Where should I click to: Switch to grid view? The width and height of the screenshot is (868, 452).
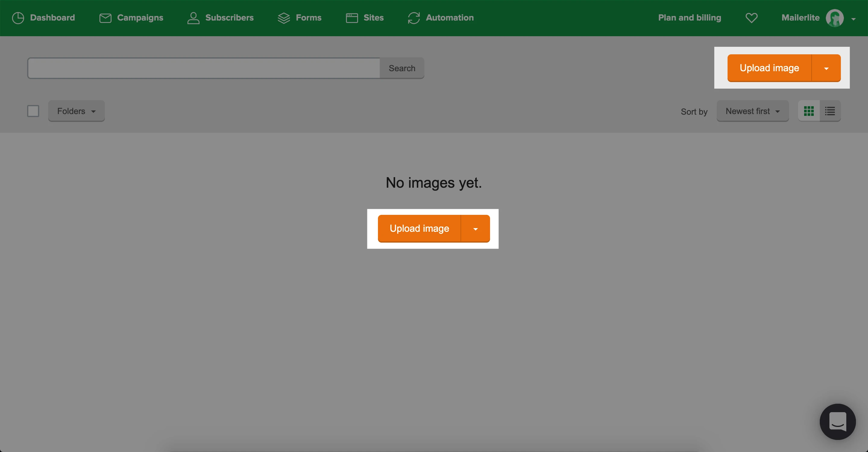pyautogui.click(x=809, y=111)
